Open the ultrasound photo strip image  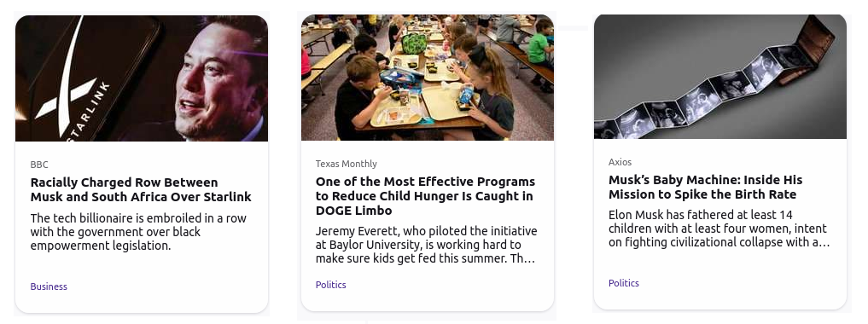click(720, 77)
